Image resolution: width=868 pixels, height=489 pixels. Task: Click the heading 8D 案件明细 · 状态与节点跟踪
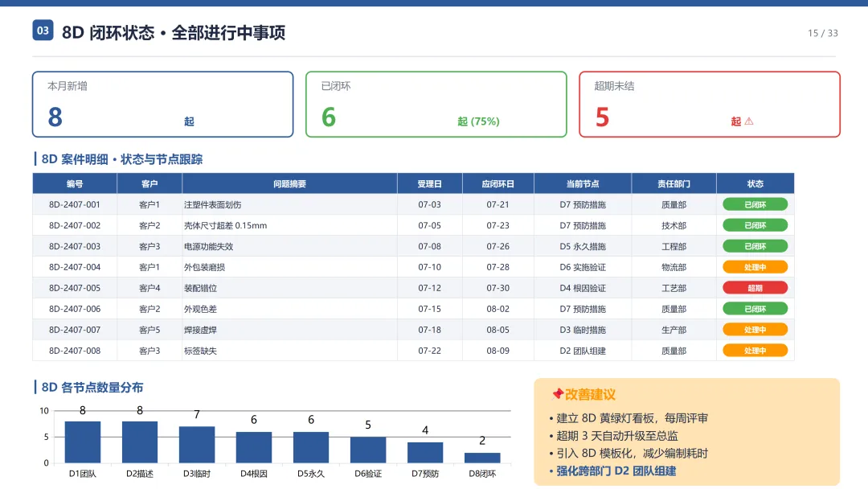(122, 159)
